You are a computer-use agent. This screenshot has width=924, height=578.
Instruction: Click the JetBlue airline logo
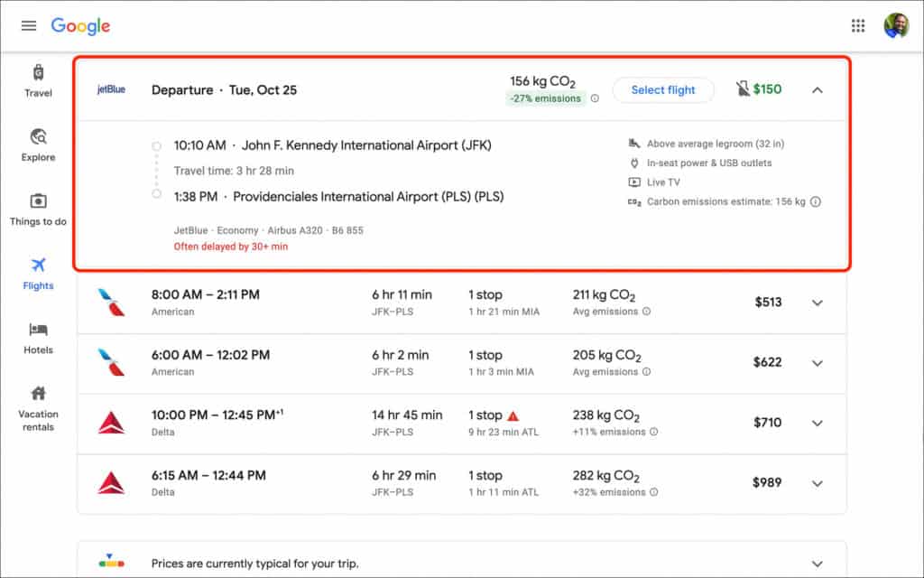pos(111,89)
